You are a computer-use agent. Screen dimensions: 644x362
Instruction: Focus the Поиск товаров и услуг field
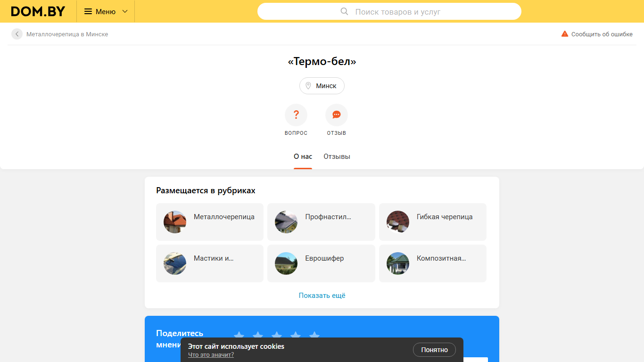point(389,11)
